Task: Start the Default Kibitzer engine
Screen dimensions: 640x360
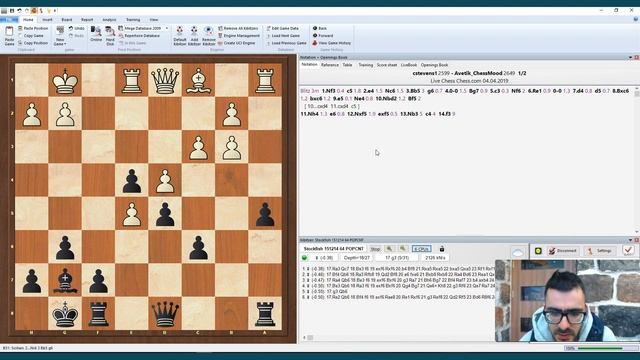Action: [x=180, y=36]
